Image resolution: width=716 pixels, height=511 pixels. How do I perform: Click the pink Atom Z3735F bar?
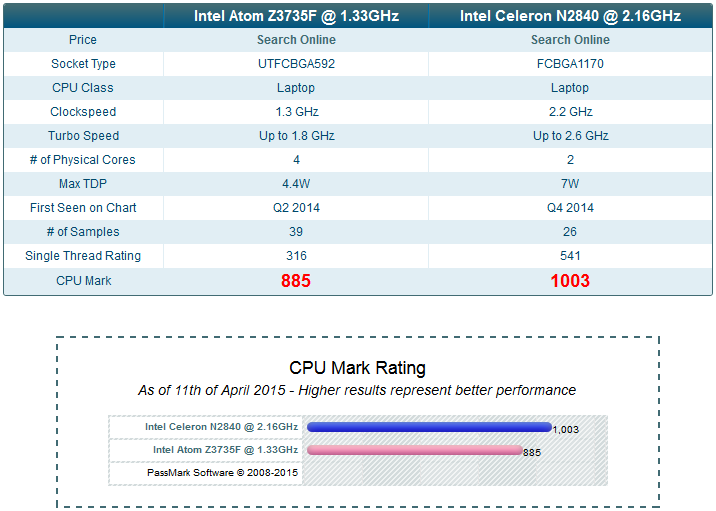(415, 450)
